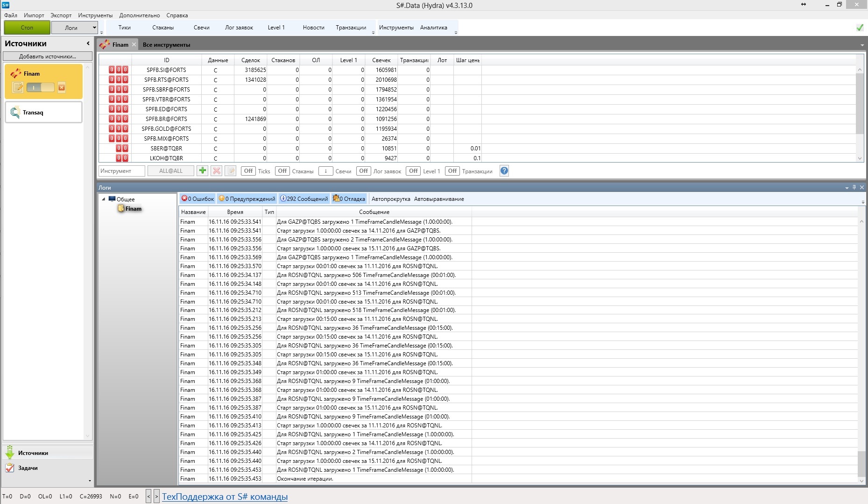Open the Импорт menu
868x504 pixels.
(x=34, y=15)
